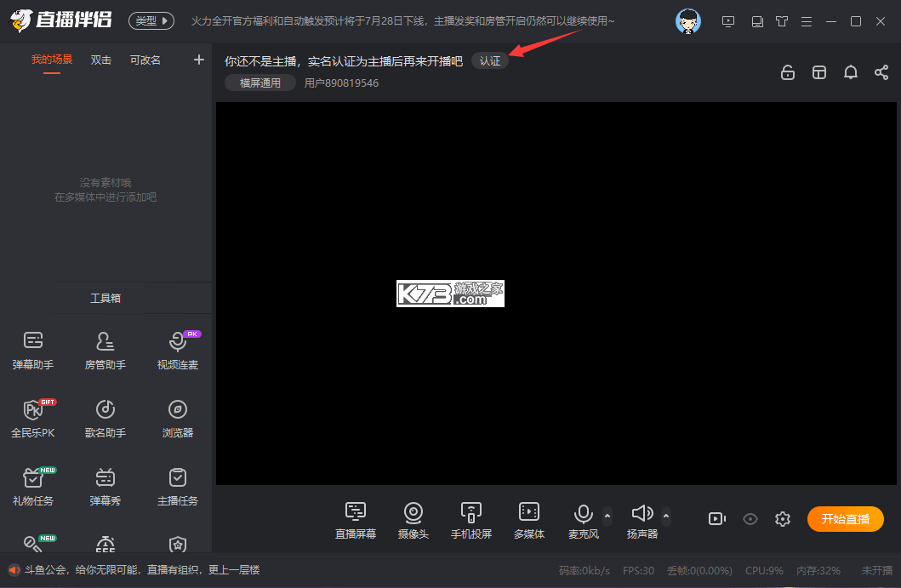Click the 工具箱 header
Screen dimensions: 901x588
(105, 299)
